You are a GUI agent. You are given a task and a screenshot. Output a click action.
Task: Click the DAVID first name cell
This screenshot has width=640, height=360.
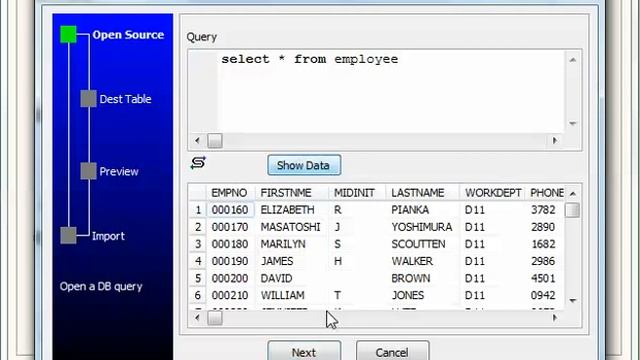point(292,278)
